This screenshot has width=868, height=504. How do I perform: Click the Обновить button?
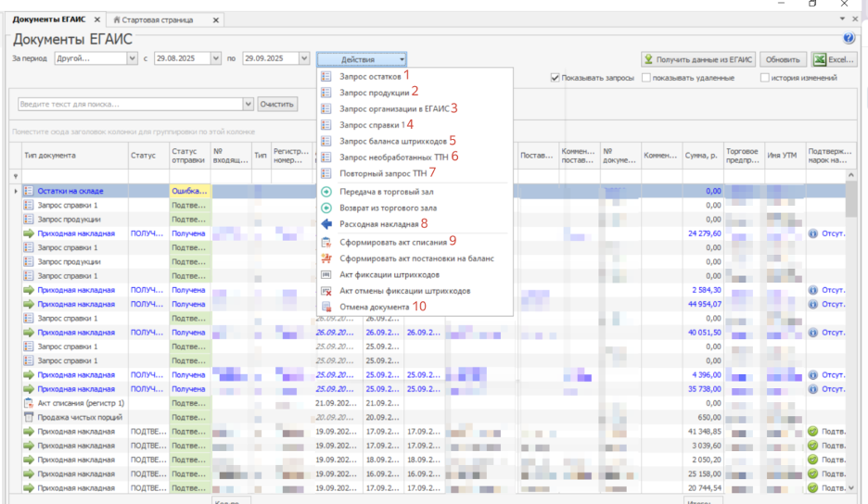[x=782, y=59]
